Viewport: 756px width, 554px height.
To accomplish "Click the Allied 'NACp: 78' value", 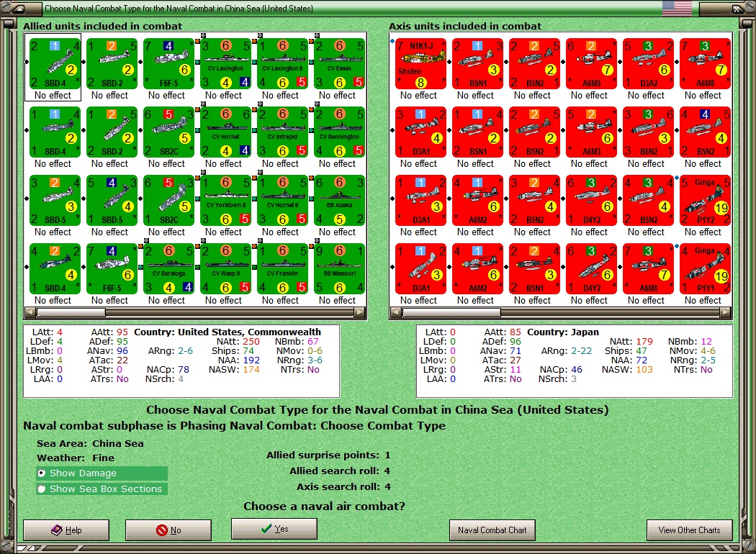I will click(x=168, y=370).
